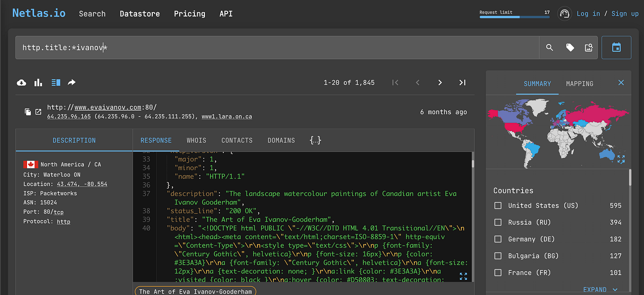Viewport: 644px width, 295px height.
Task: Select the Germany (DE) filter checkbox
Action: point(498,239)
